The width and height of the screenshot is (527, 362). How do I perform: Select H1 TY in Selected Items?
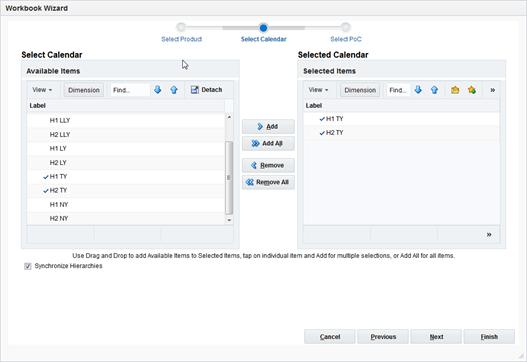coord(401,119)
